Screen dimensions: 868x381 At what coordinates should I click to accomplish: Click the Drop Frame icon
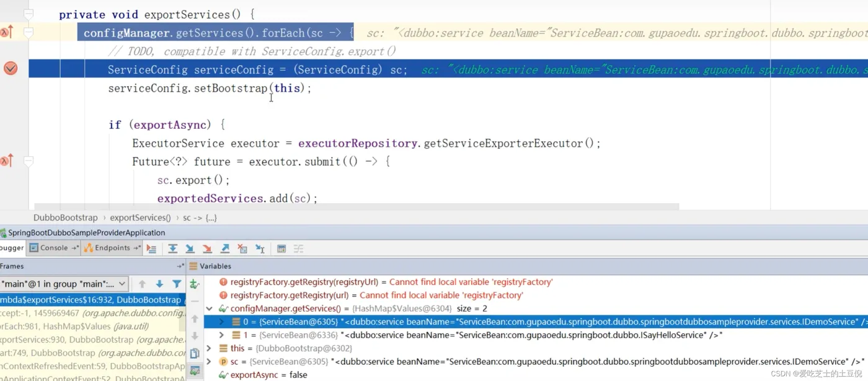[x=242, y=248]
